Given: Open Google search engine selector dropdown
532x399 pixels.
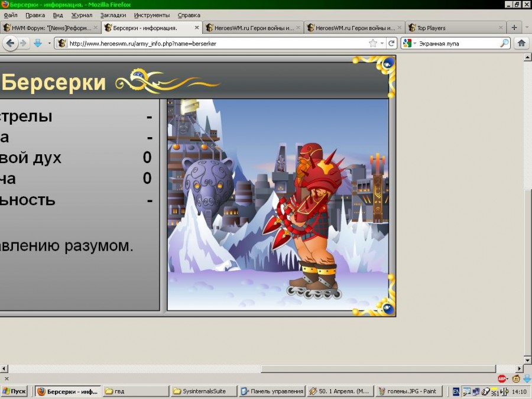Looking at the screenshot, I should [409, 43].
